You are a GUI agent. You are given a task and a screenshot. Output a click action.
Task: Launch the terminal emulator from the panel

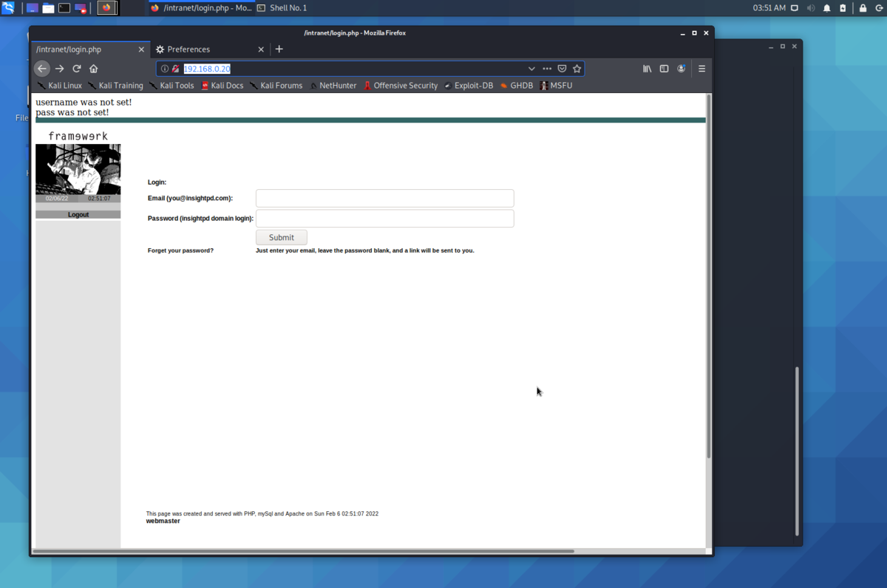pos(64,8)
